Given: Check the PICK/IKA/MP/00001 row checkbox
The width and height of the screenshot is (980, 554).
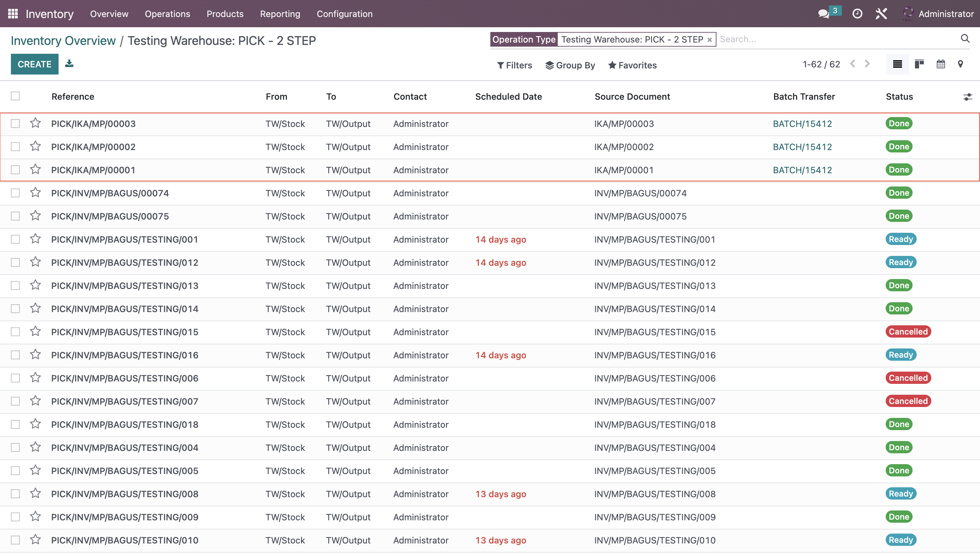Looking at the screenshot, I should tap(15, 170).
